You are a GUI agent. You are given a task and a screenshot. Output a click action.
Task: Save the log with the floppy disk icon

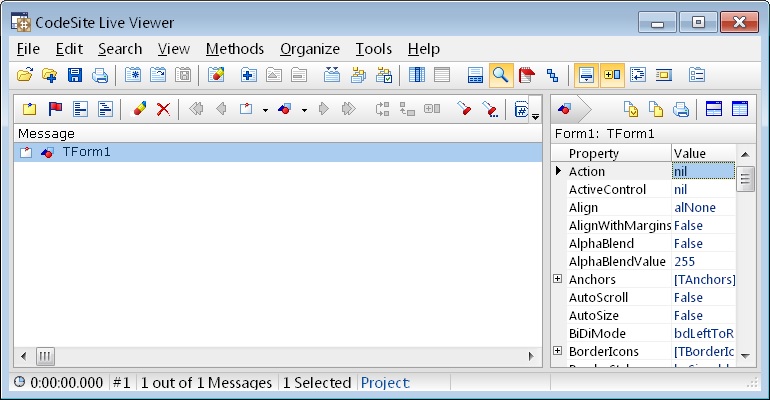tap(75, 75)
